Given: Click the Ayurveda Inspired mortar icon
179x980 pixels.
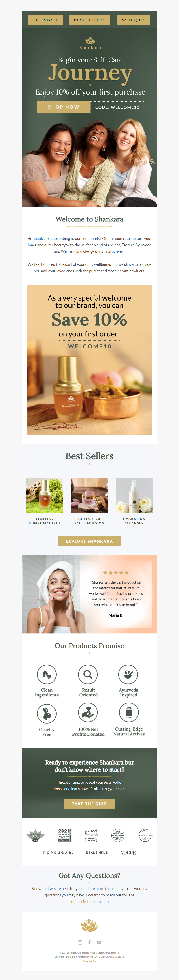Looking at the screenshot, I should [128, 675].
